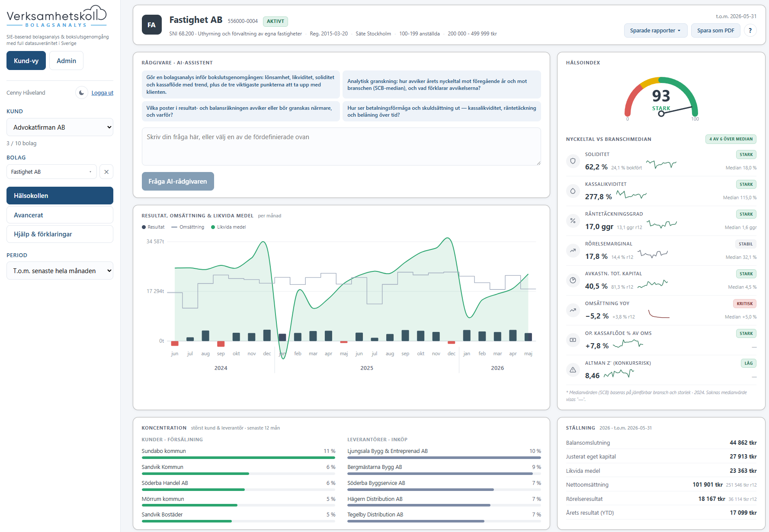This screenshot has width=769, height=532.
Task: Click Sundabo kommun concentration bar
Action: 238,457
